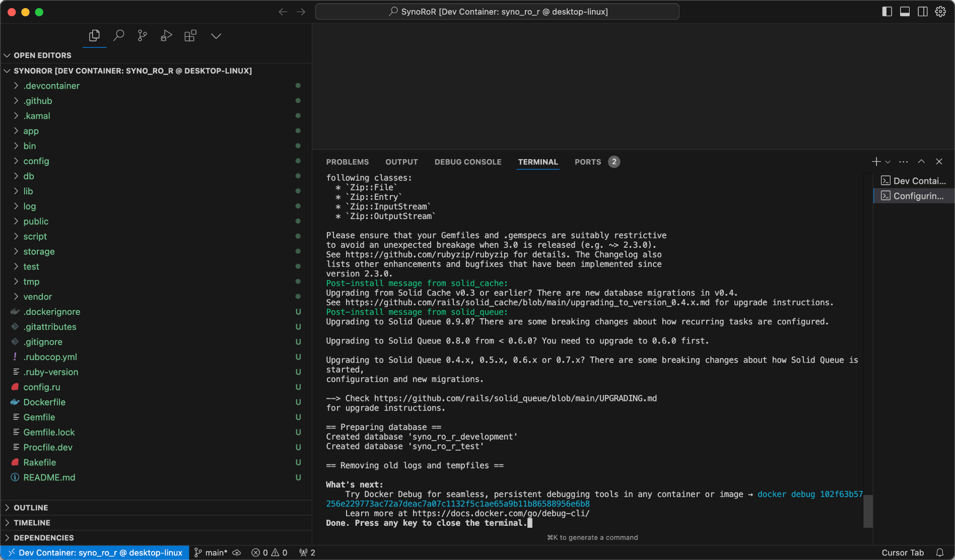The height and width of the screenshot is (560, 955).
Task: Open the Explorer view
Action: 94,36
